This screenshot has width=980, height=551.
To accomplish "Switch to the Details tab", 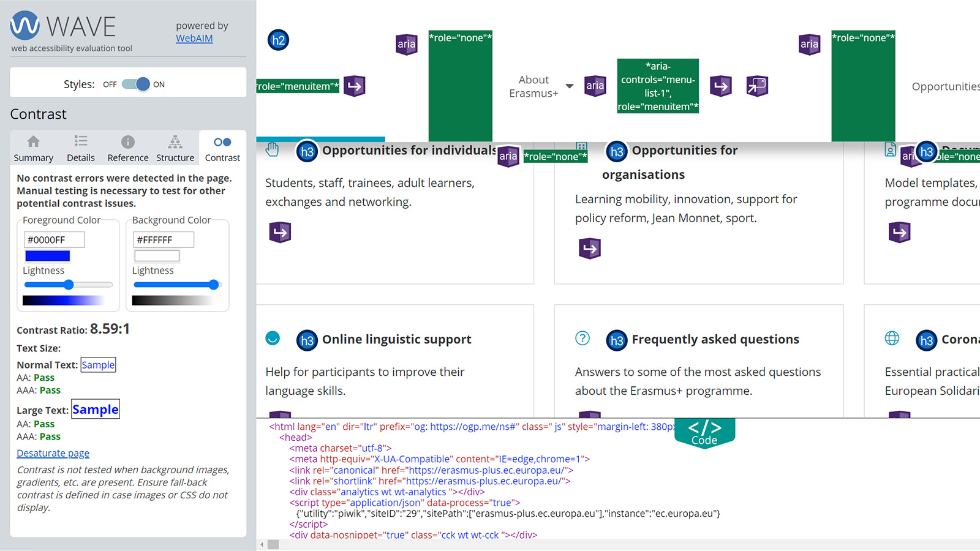I will point(81,149).
